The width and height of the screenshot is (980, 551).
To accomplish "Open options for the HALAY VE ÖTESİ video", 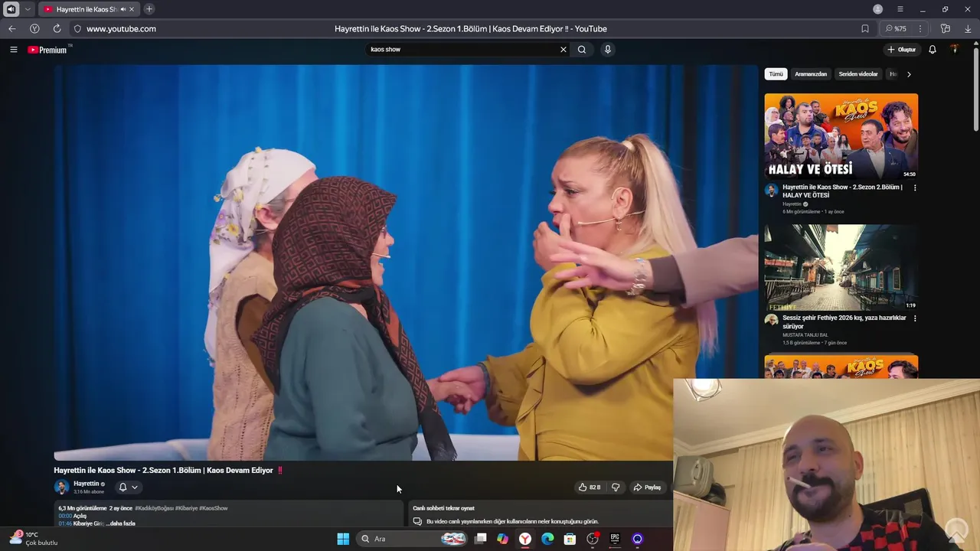I will tap(914, 187).
